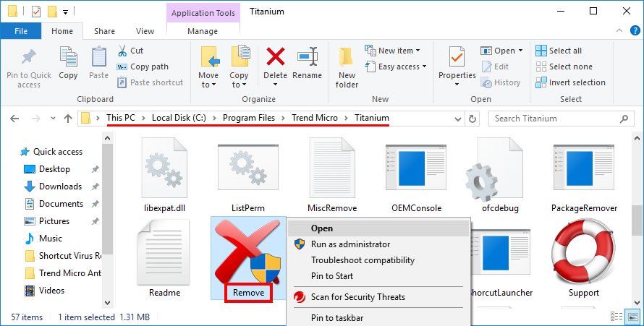Select the Readme file
Image resolution: width=644 pixels, height=326 pixels.
[164, 258]
